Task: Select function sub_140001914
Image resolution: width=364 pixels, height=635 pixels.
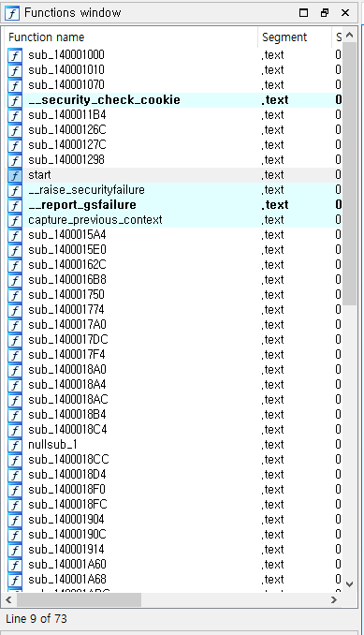Action: click(66, 550)
